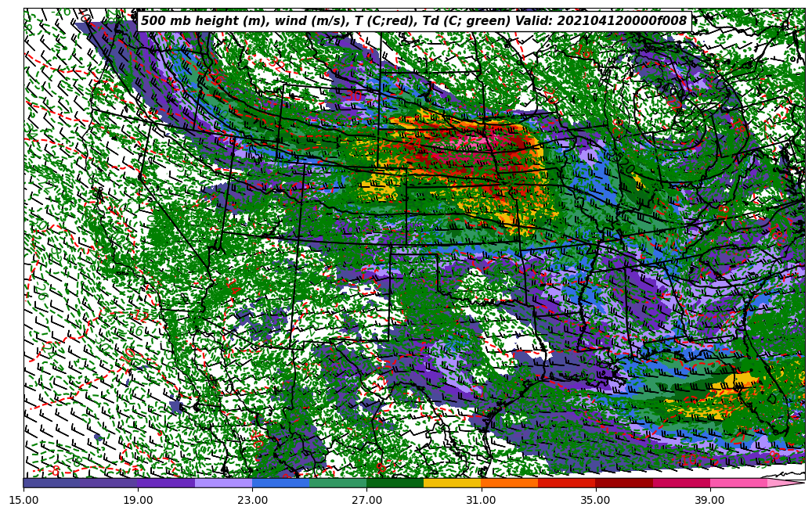Click the 19.00 colorbar tick label
The height and width of the screenshot is (514, 812).
[x=138, y=500]
